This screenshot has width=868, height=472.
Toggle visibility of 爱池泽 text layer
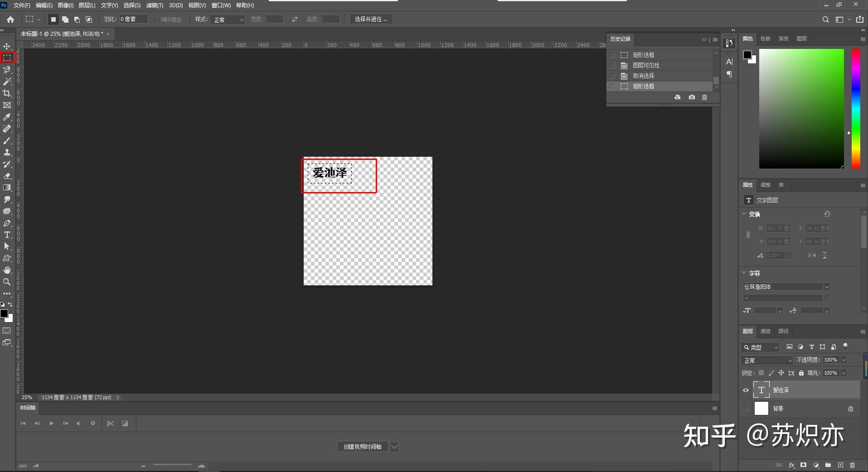tap(746, 390)
